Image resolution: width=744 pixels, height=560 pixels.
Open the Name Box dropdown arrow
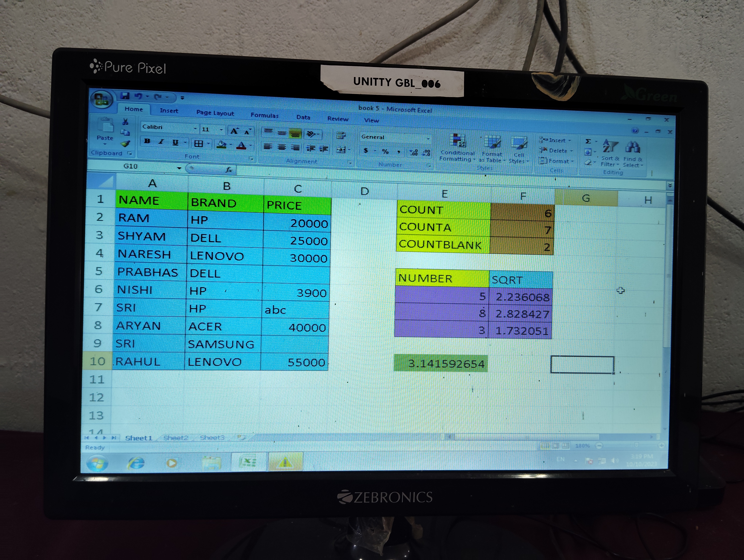pos(179,168)
